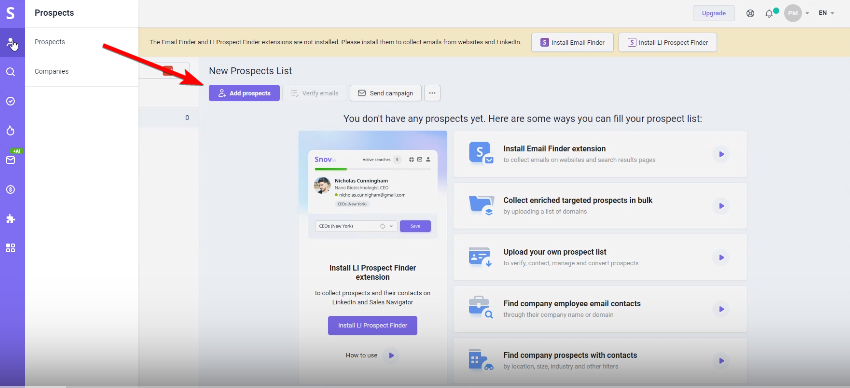Open Install Email Finder extension card
The width and height of the screenshot is (850, 388).
pyautogui.click(x=600, y=154)
